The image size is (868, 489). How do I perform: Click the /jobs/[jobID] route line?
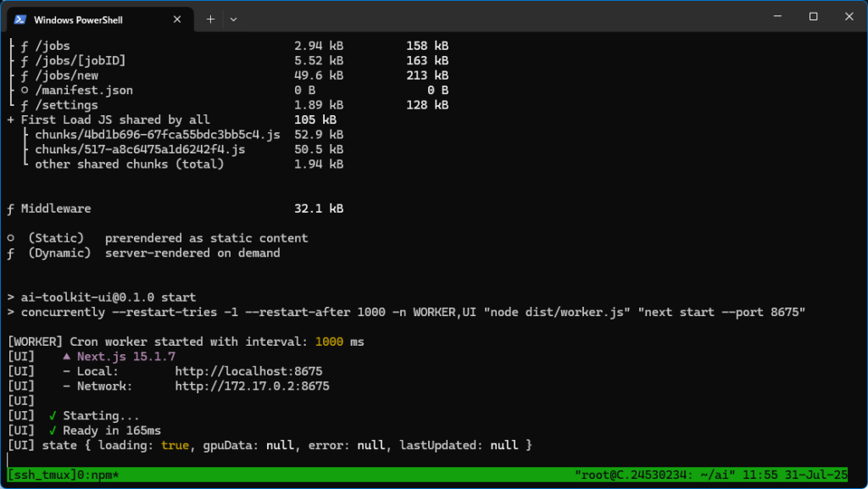coord(229,61)
